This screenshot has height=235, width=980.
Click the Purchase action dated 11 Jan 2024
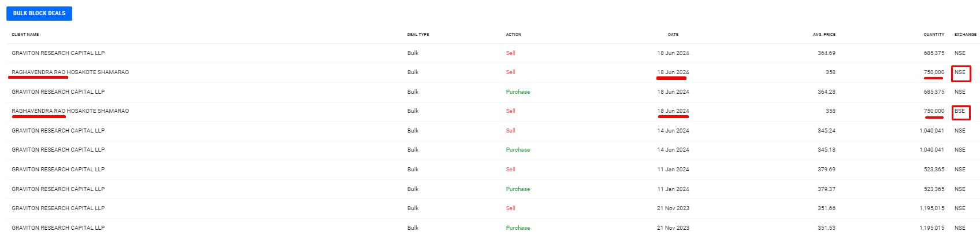pyautogui.click(x=518, y=189)
